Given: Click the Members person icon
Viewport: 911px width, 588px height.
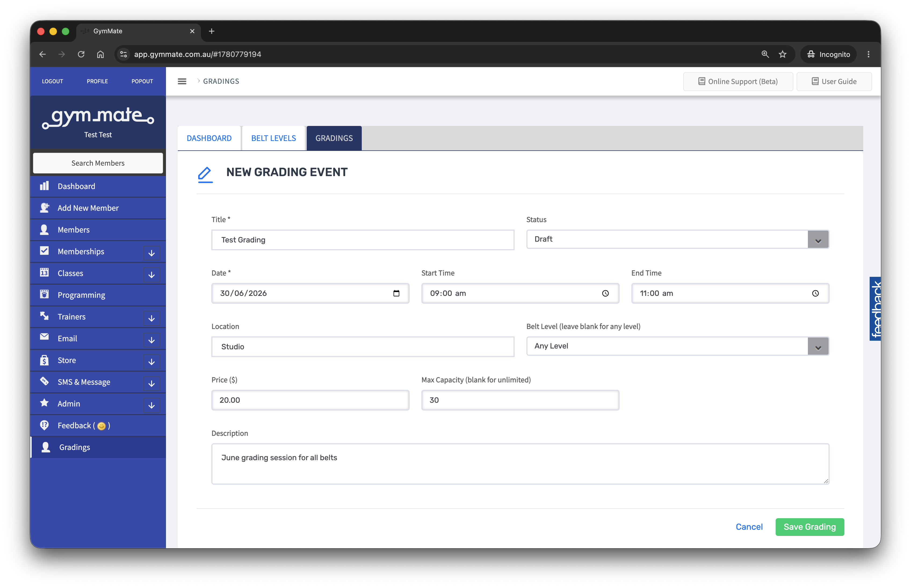Looking at the screenshot, I should point(44,230).
